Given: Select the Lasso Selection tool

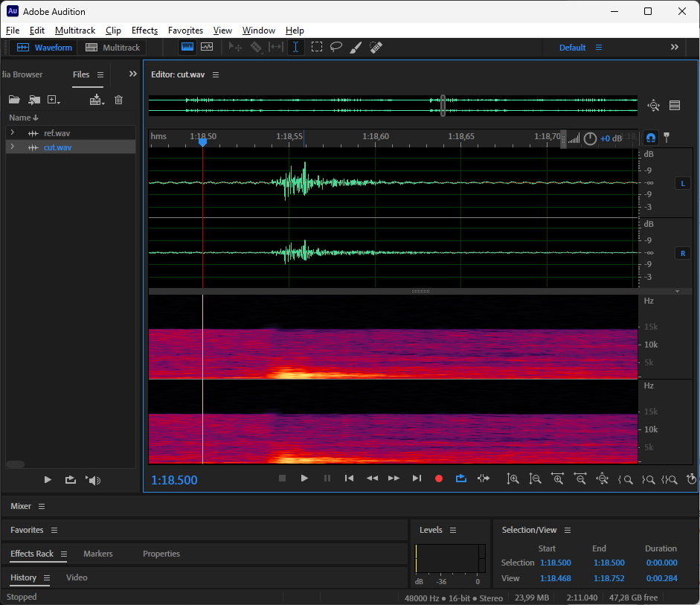Looking at the screenshot, I should [336, 47].
